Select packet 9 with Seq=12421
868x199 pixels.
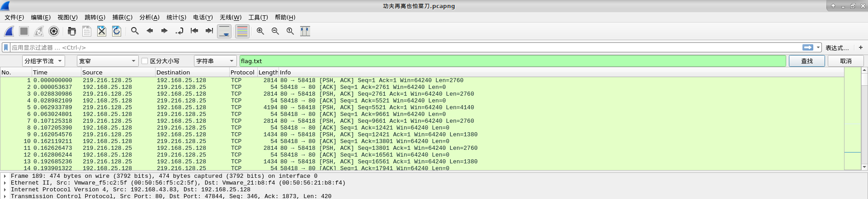pos(422,134)
